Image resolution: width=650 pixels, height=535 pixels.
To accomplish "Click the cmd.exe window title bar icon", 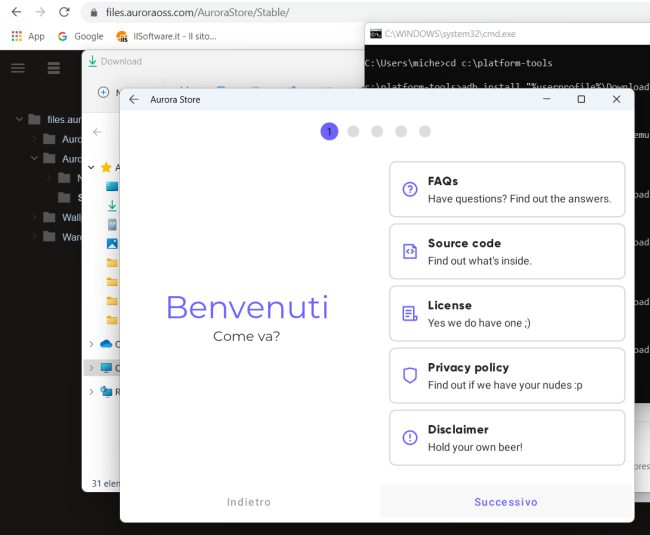I will [x=376, y=34].
